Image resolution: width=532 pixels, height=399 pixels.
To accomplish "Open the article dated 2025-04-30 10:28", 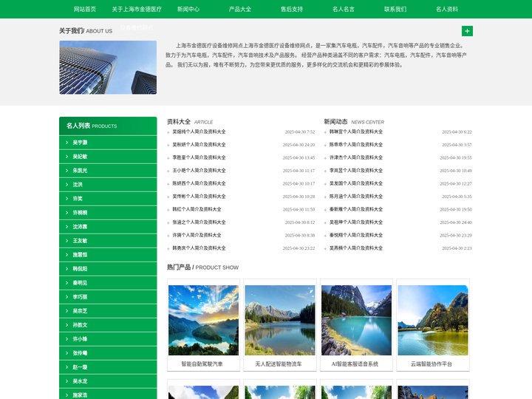I will 199,196.
